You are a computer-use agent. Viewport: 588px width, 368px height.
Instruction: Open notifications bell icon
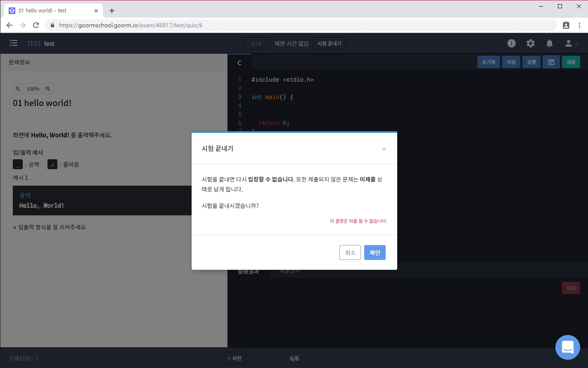[550, 43]
